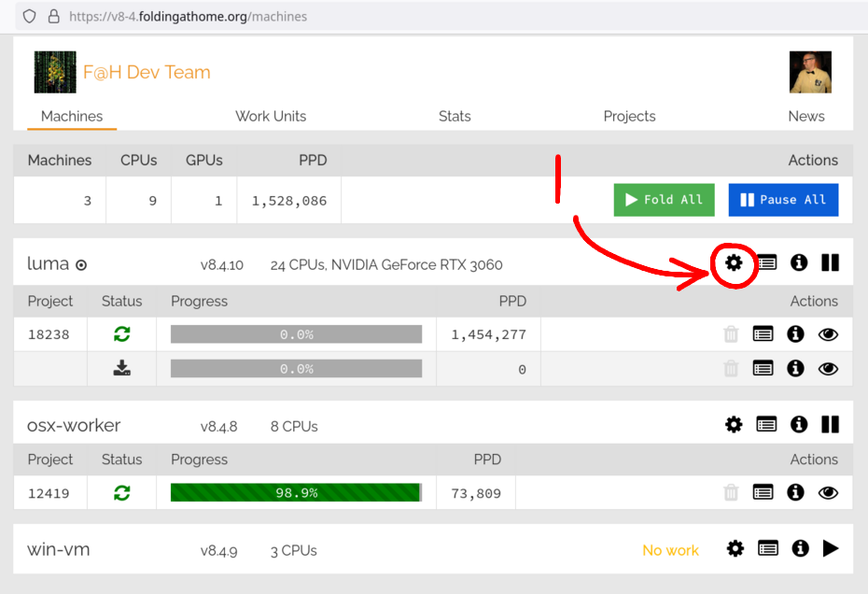The height and width of the screenshot is (594, 868).
Task: Click trash icon for project 18238
Action: click(x=731, y=334)
